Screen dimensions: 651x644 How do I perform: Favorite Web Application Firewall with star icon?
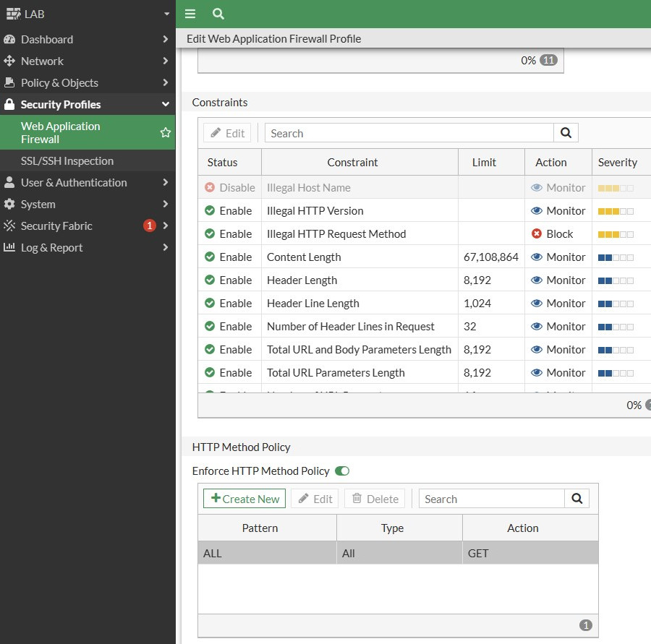(x=165, y=132)
